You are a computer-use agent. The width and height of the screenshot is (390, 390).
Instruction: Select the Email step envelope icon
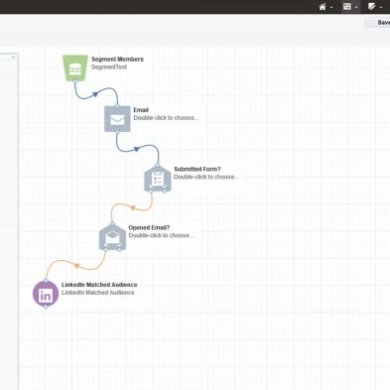(117, 119)
